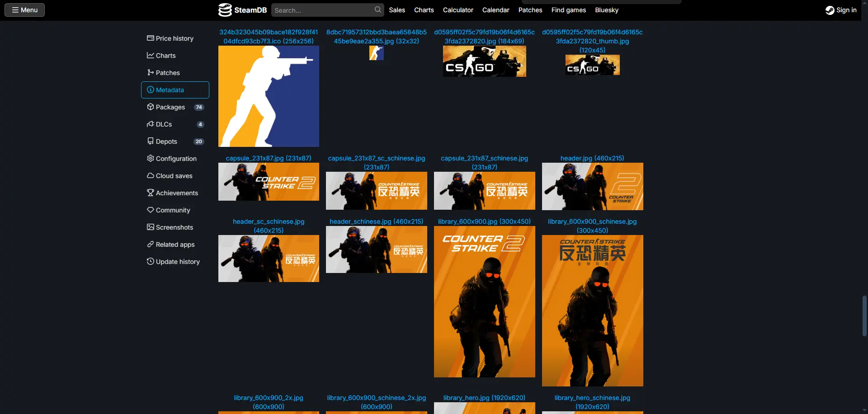Open library_hero_schinese.jpg link

[x=592, y=402]
